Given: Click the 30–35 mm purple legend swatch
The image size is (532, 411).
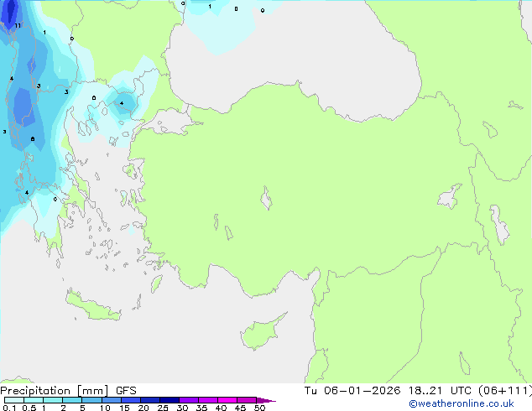Looking at the screenshot, I should pos(189,400).
